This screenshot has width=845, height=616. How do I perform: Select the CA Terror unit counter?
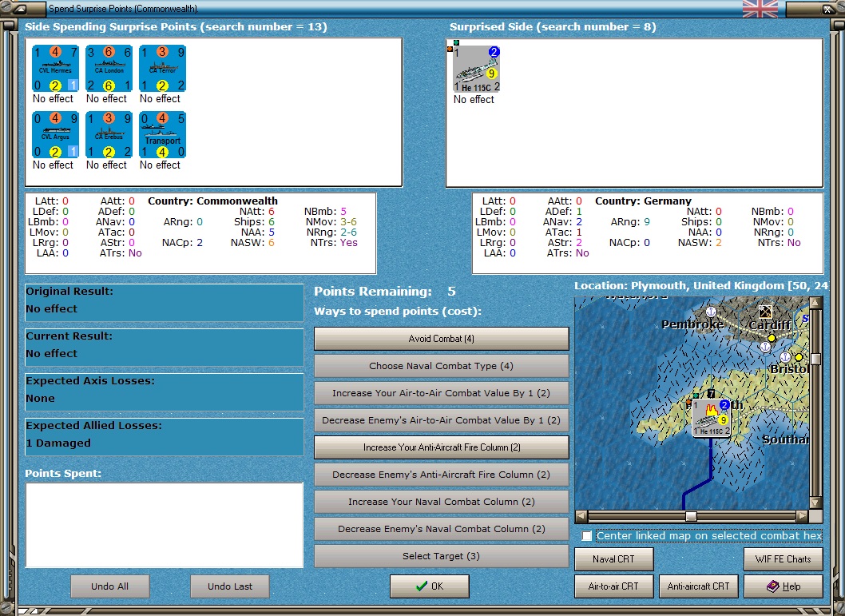162,69
